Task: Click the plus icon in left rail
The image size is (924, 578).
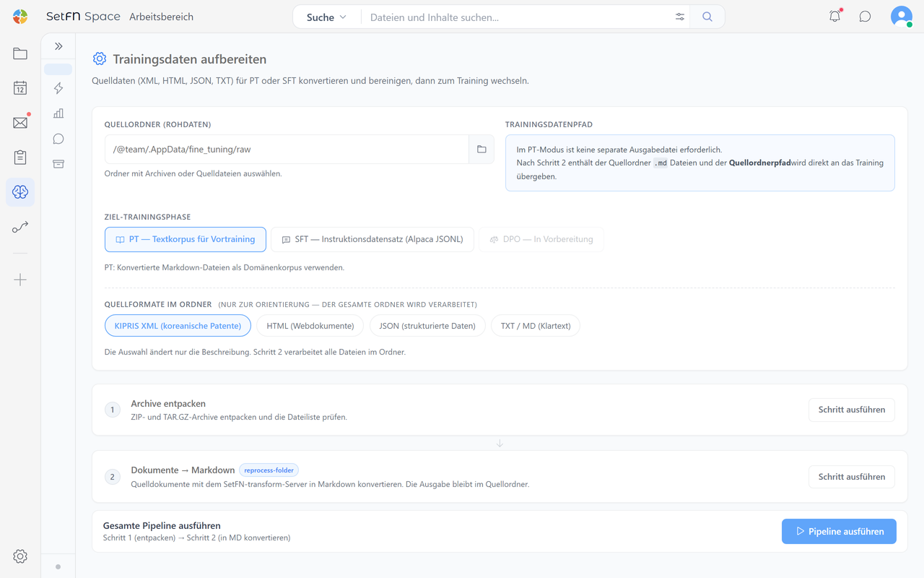Action: [x=20, y=280]
